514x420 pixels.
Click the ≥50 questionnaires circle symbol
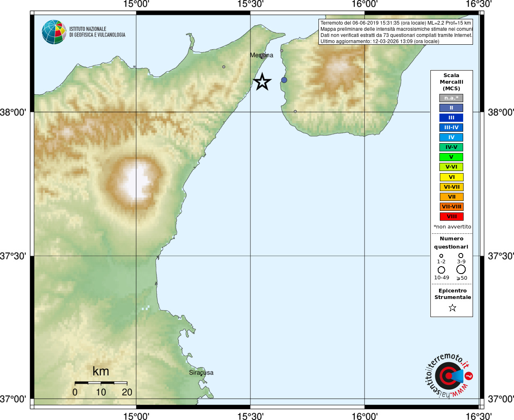pos(461,269)
